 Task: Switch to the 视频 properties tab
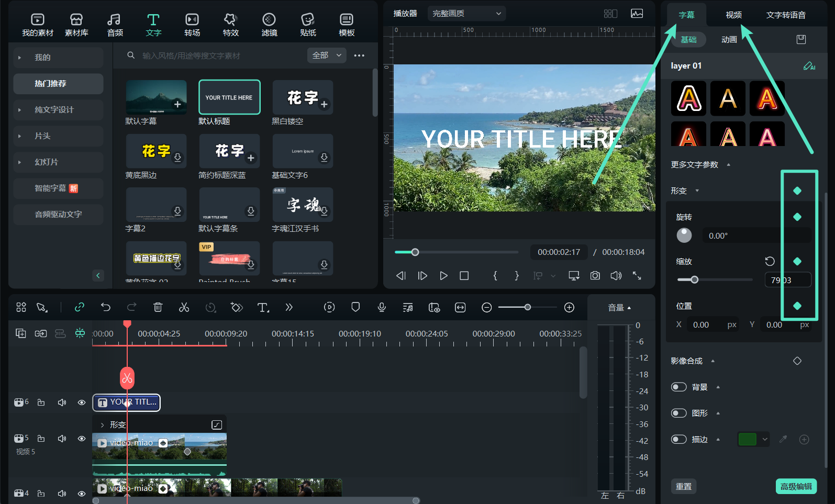click(x=733, y=15)
